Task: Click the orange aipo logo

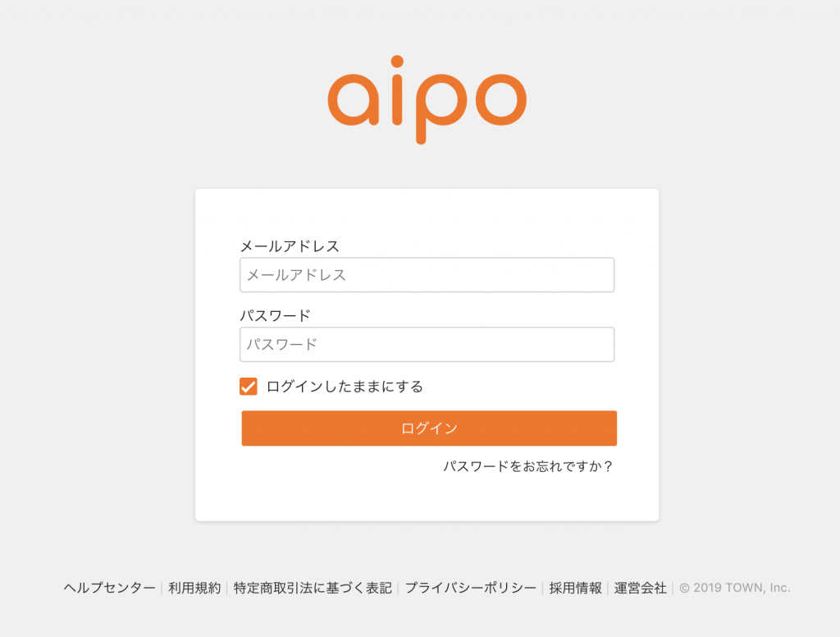Action: pos(427,99)
